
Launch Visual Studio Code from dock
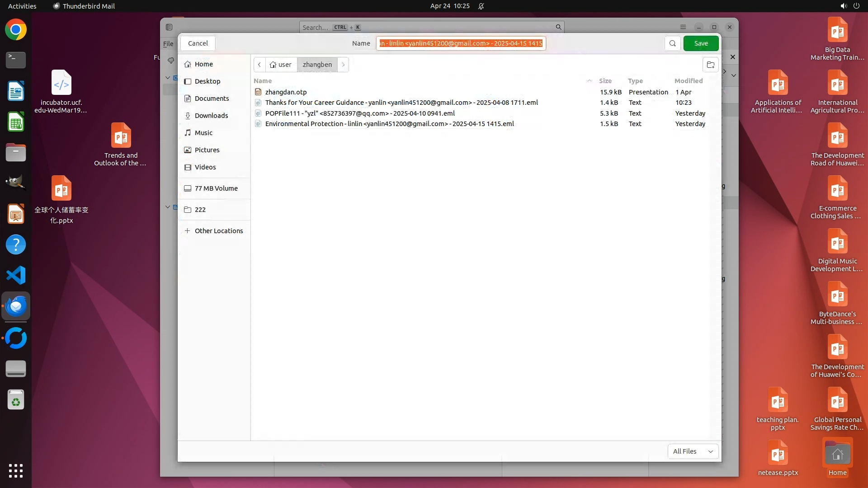(16, 275)
